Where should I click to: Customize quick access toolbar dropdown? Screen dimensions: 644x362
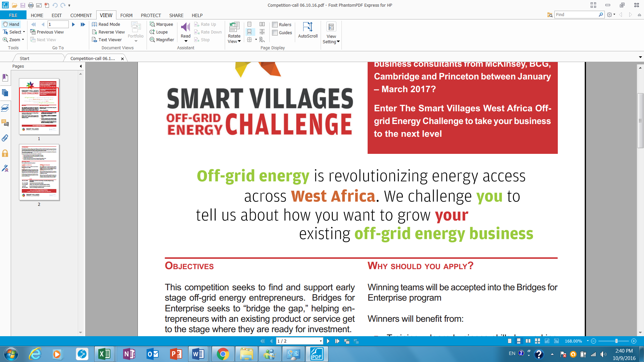point(69,5)
